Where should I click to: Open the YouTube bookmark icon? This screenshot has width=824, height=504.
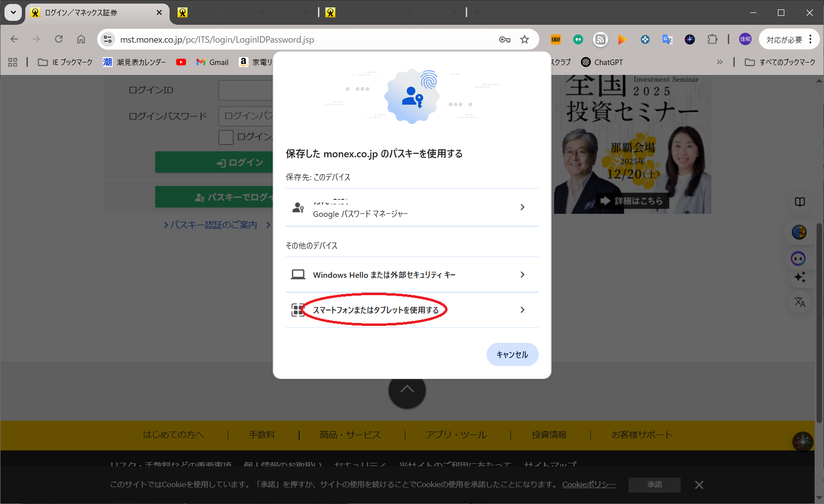coord(181,62)
